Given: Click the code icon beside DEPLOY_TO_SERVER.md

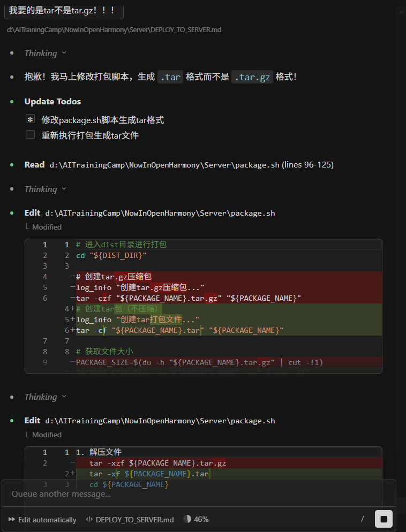Looking at the screenshot, I should (90, 520).
